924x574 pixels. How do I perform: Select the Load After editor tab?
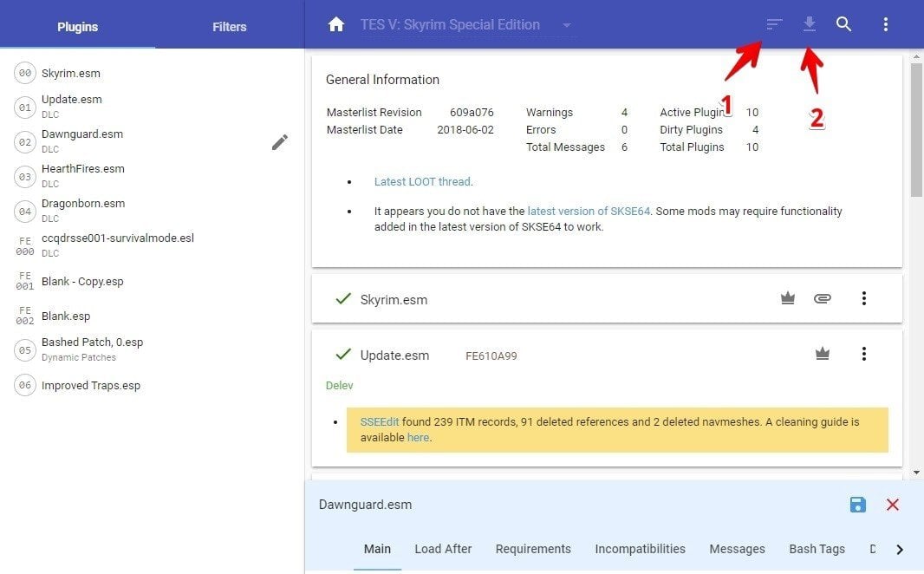(443, 549)
